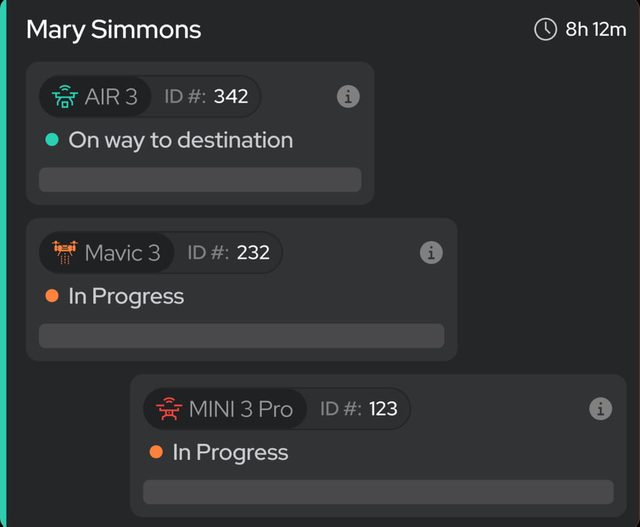The width and height of the screenshot is (640, 527).
Task: Click the Mary Simmons pilot name
Action: tap(113, 30)
